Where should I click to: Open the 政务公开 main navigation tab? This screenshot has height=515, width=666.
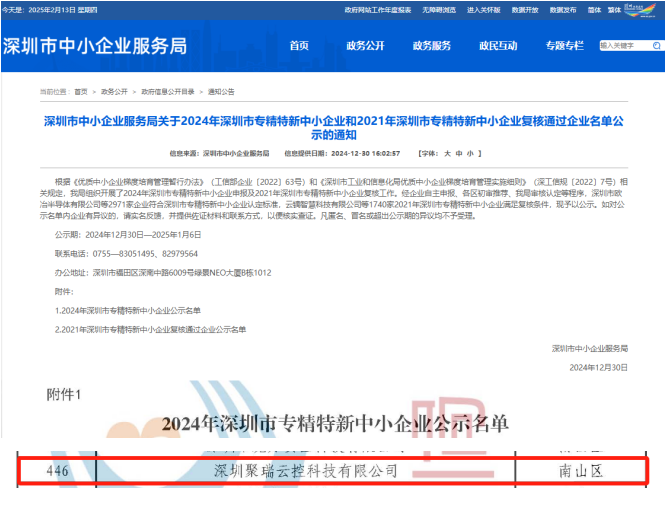365,45
